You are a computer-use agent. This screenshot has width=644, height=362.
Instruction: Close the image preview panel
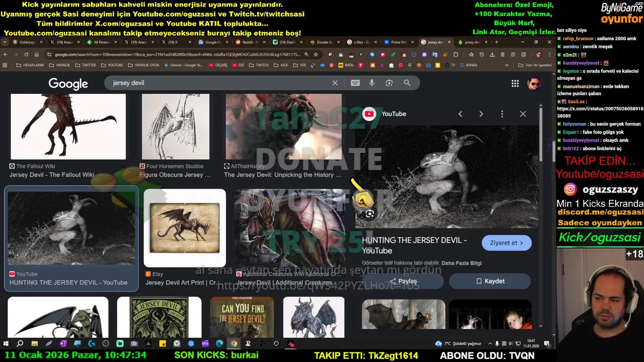click(x=523, y=114)
